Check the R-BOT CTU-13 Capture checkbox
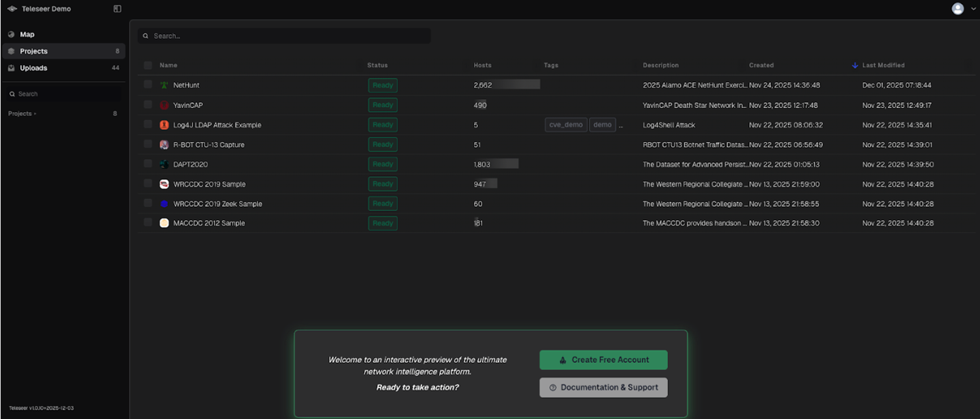Image resolution: width=980 pixels, height=419 pixels. 148,144
